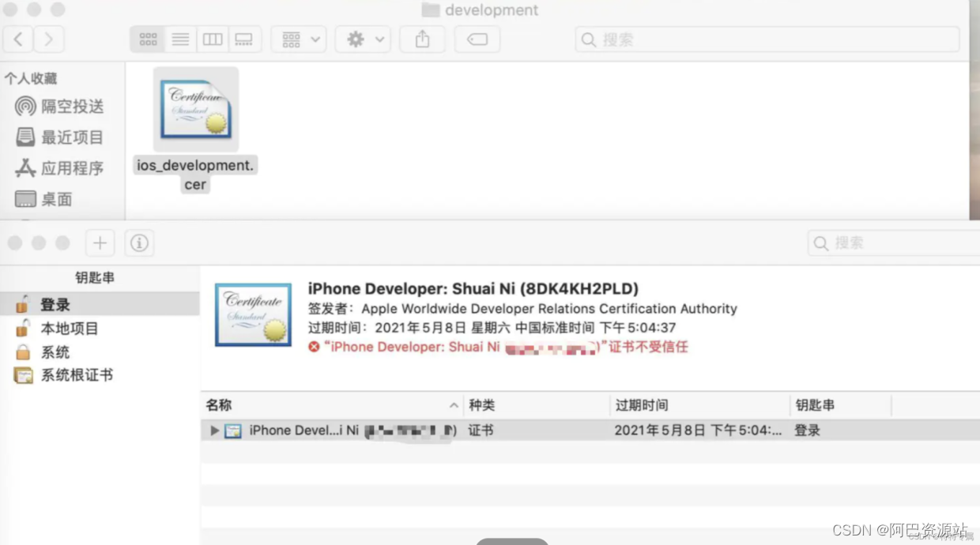Open the Finder gear action menu
Screen dimensions: 980x545
coord(363,39)
